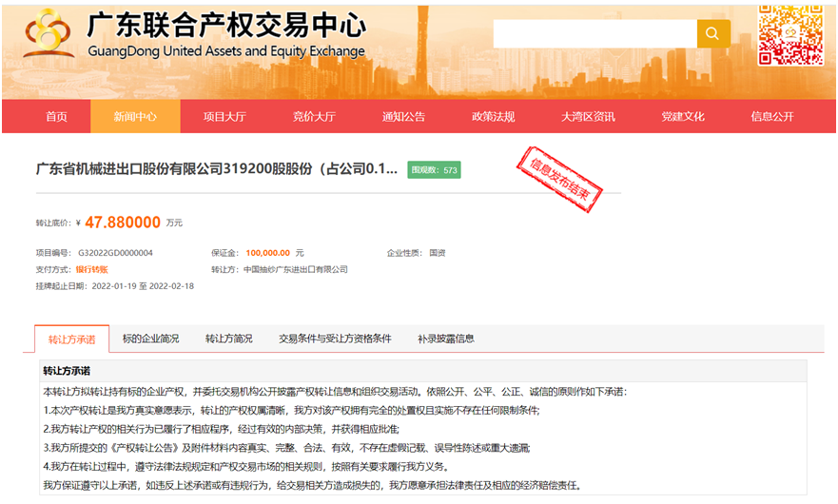Focus the header search input field
The width and height of the screenshot is (838, 504).
coord(594,33)
